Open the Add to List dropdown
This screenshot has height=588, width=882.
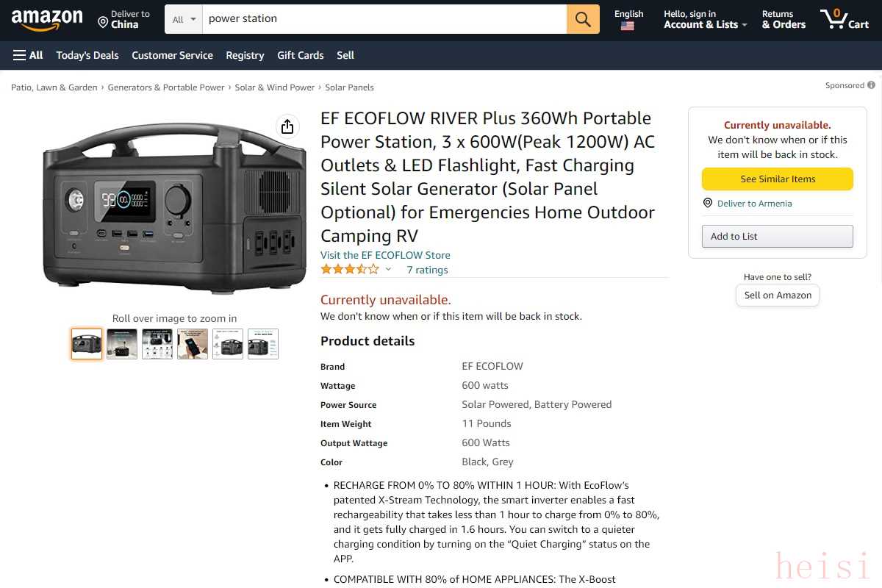tap(777, 236)
